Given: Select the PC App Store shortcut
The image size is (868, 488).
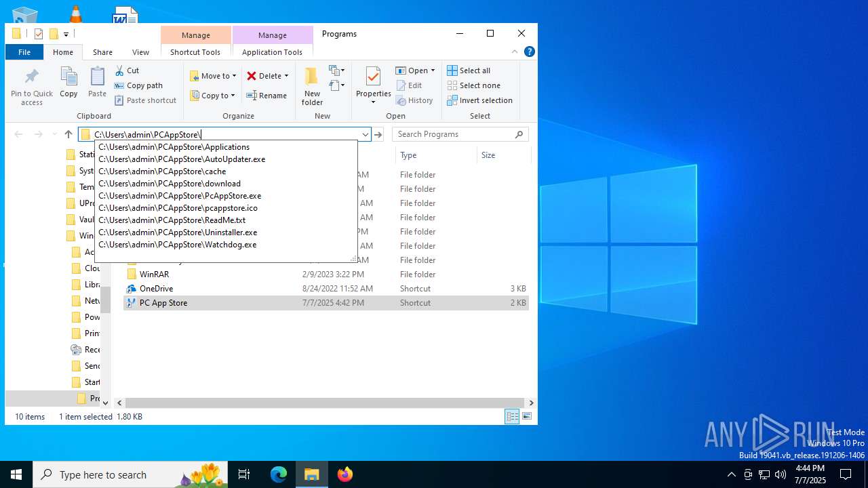Looking at the screenshot, I should point(325,303).
